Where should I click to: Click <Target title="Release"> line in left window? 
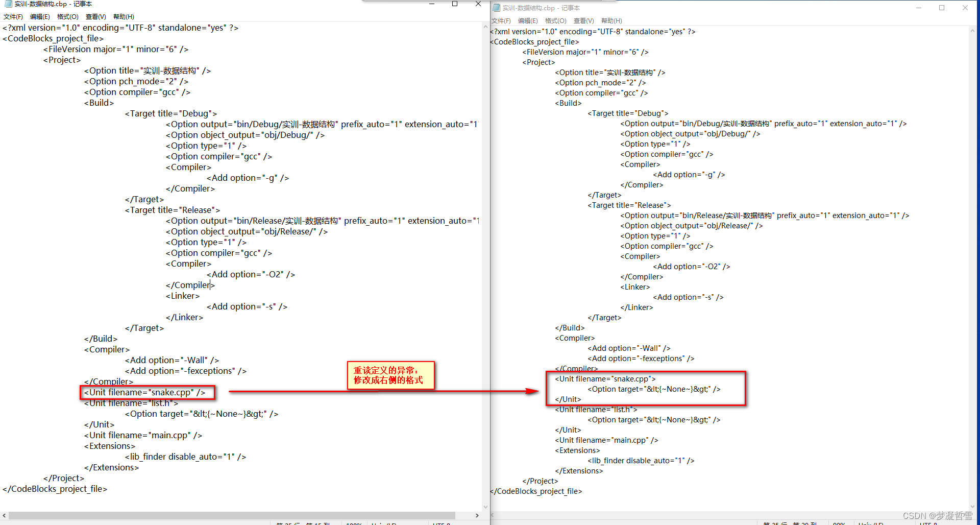tap(173, 210)
